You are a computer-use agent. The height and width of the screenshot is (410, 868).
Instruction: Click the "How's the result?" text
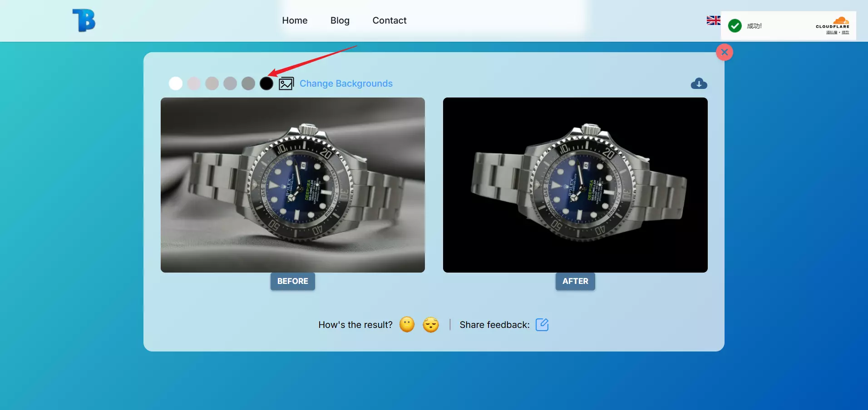(355, 325)
